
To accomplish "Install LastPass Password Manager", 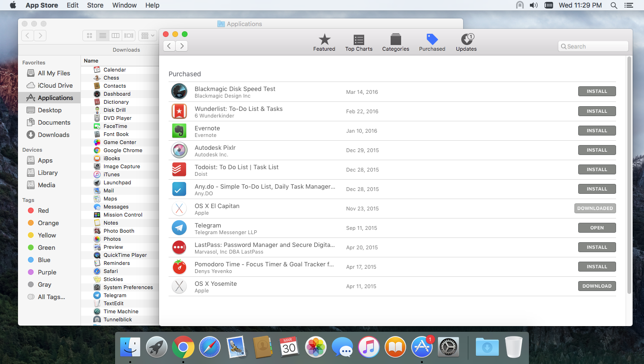I will (x=597, y=247).
